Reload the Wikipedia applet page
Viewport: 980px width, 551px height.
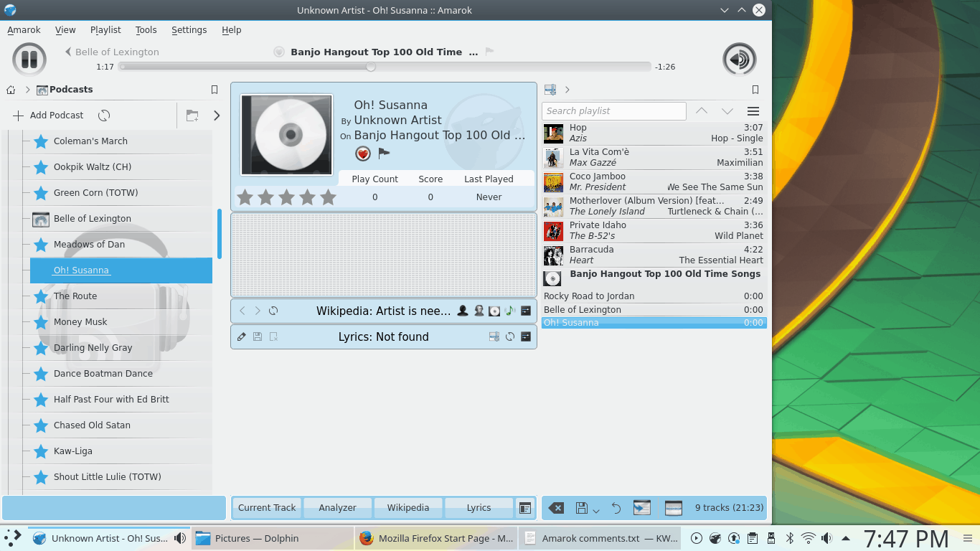[x=273, y=311]
